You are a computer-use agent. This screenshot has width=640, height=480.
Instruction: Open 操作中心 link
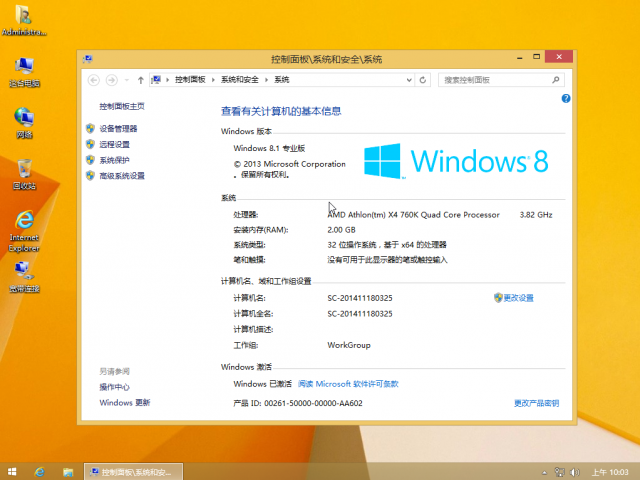click(114, 387)
